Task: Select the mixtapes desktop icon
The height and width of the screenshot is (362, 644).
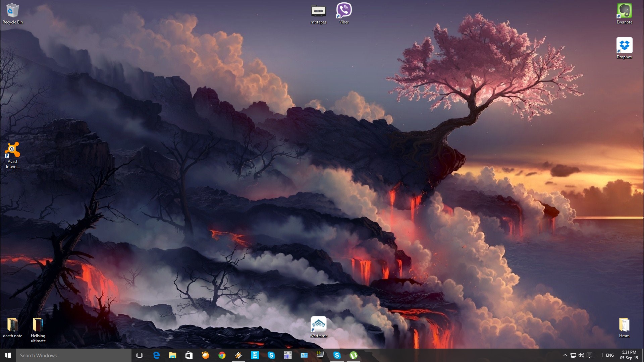Action: point(318,13)
